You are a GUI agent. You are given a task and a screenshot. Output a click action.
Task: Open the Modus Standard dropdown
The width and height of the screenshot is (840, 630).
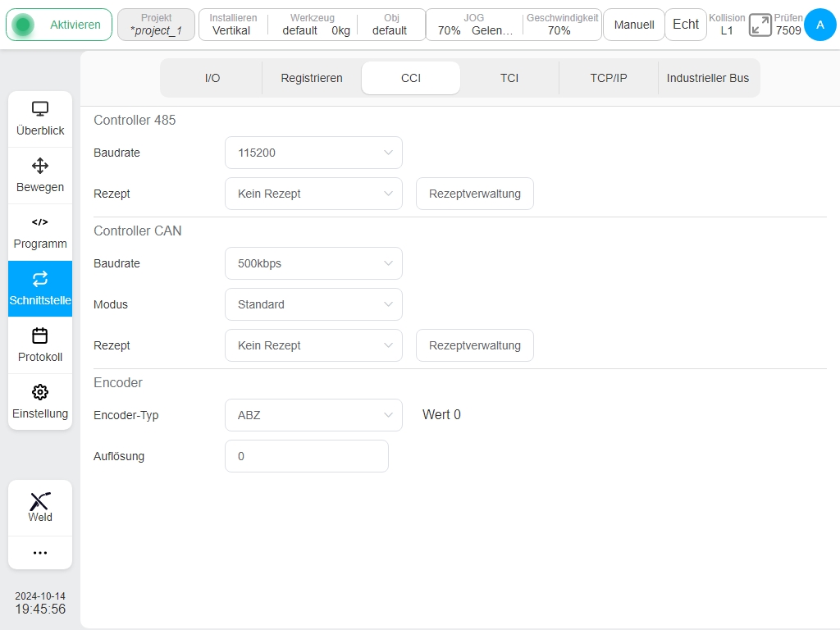point(313,304)
